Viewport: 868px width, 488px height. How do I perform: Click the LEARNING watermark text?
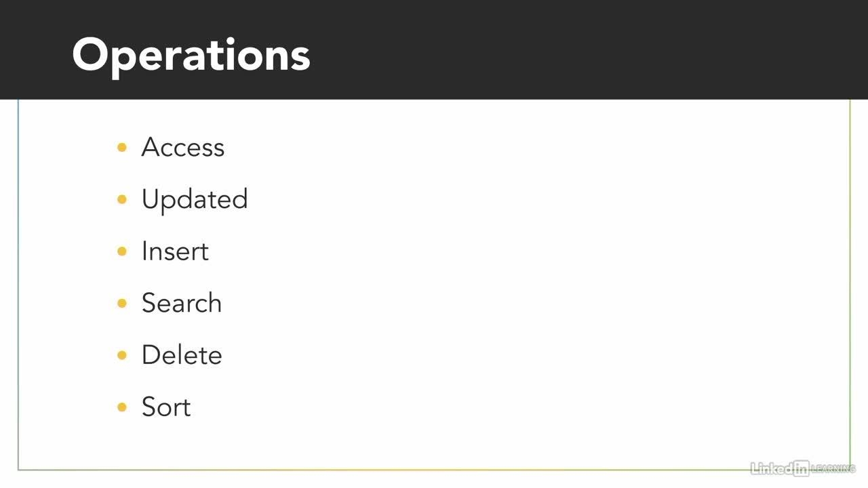point(833,468)
